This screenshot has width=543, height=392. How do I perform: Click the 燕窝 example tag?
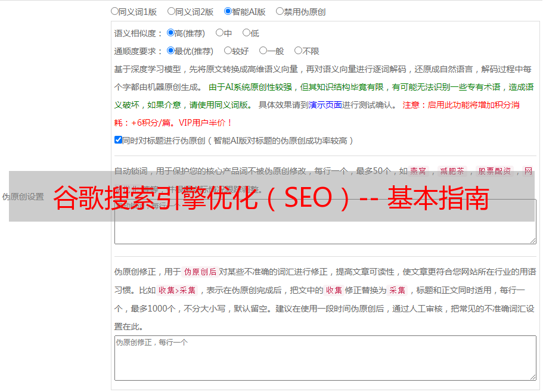click(x=418, y=171)
